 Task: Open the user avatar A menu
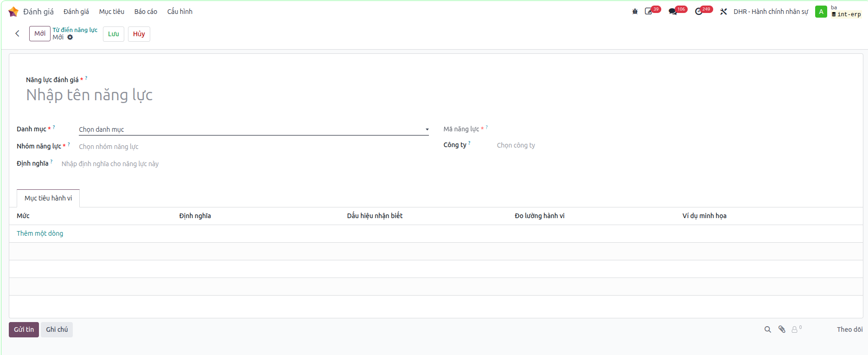pyautogui.click(x=821, y=12)
